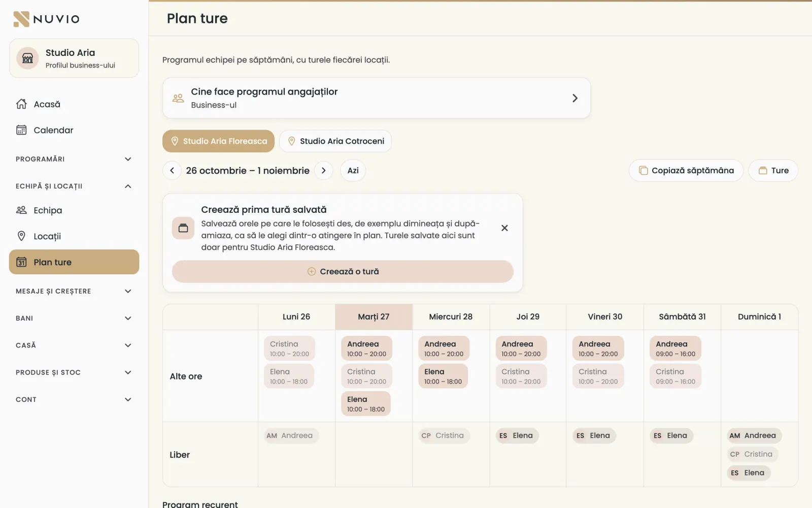Switch to Studio Aria Floreasca location
The width and height of the screenshot is (812, 508).
218,141
